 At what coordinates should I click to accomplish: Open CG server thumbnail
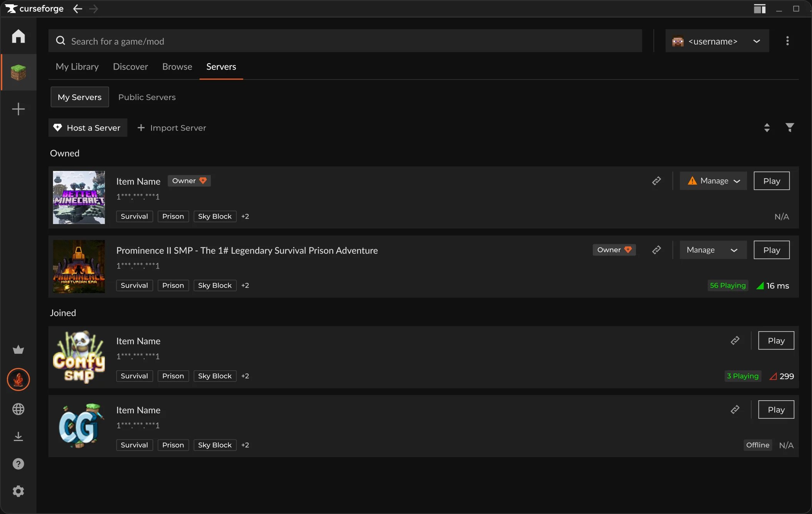tap(79, 426)
